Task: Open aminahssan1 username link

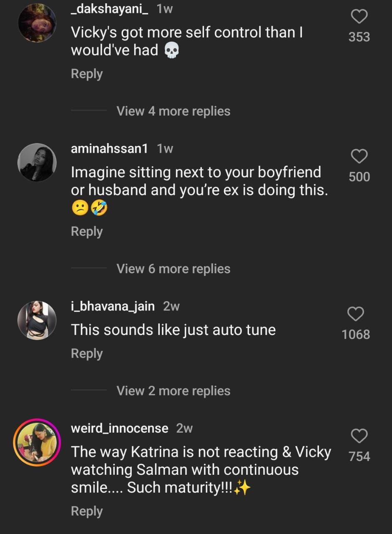Action: point(109,149)
